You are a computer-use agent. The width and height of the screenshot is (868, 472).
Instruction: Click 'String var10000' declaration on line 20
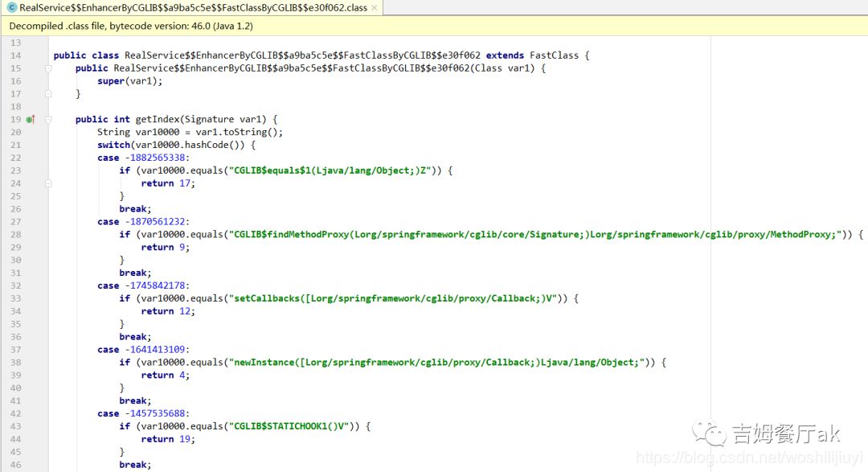[138, 132]
